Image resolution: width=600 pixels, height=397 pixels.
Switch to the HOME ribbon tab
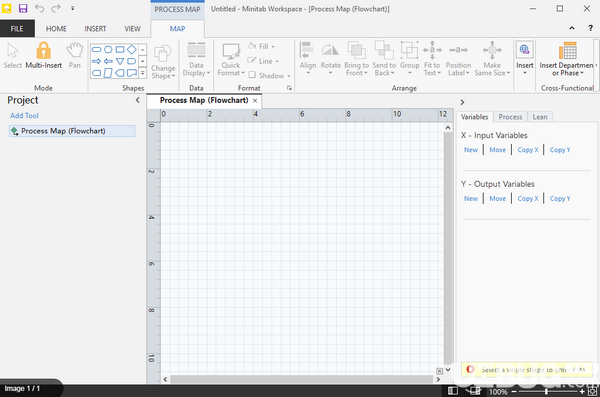[x=56, y=29]
